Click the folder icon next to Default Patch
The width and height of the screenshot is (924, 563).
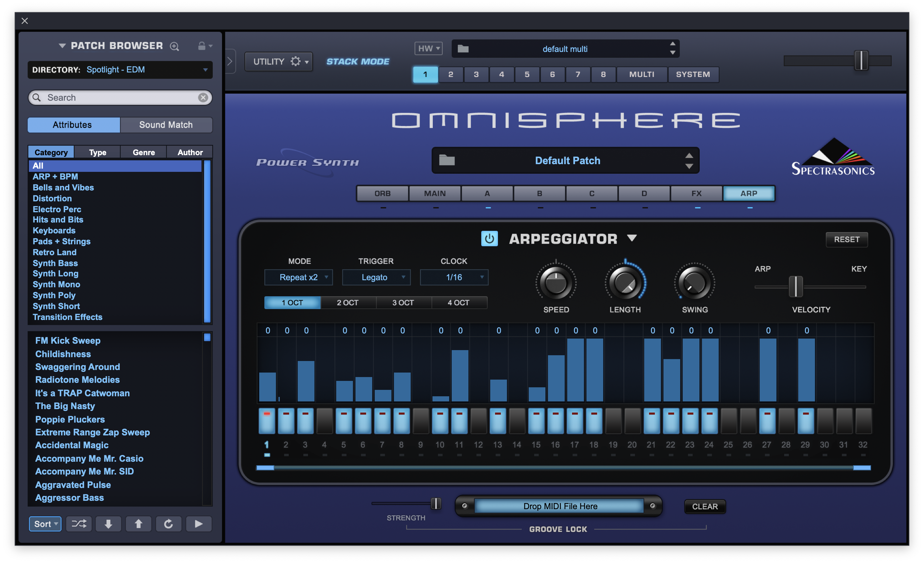point(447,160)
